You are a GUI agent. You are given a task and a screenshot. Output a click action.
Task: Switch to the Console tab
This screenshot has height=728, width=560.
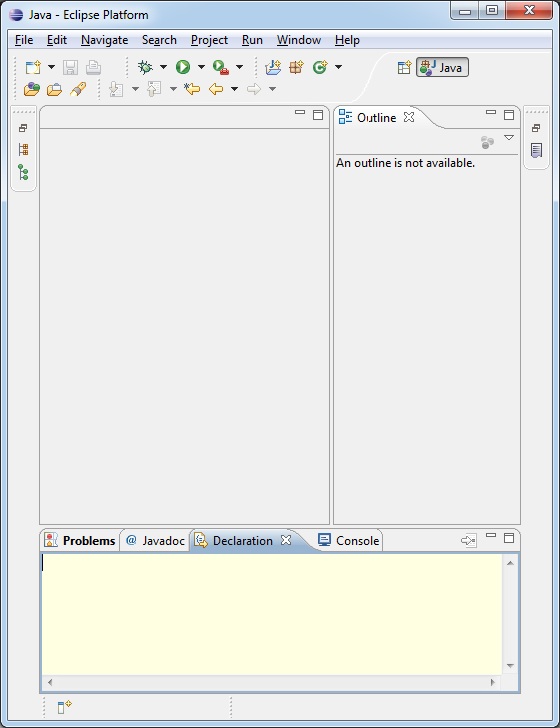pos(349,541)
